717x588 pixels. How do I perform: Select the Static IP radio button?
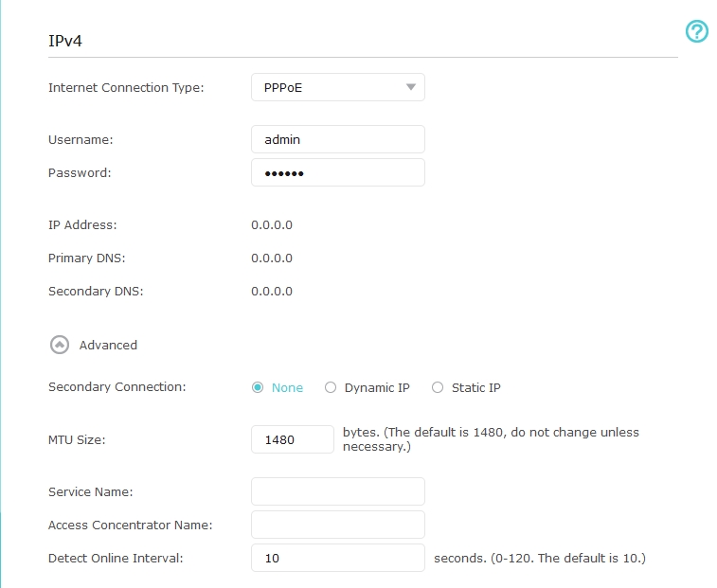click(438, 387)
